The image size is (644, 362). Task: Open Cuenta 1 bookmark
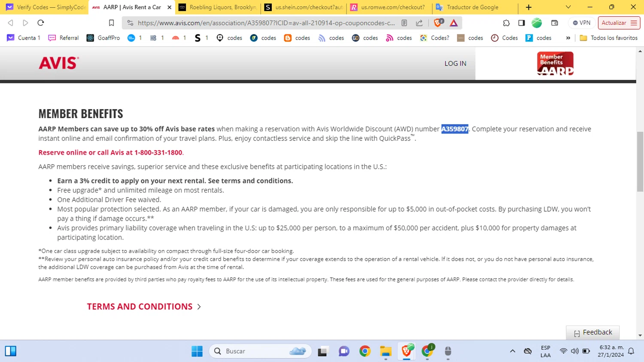click(x=24, y=38)
